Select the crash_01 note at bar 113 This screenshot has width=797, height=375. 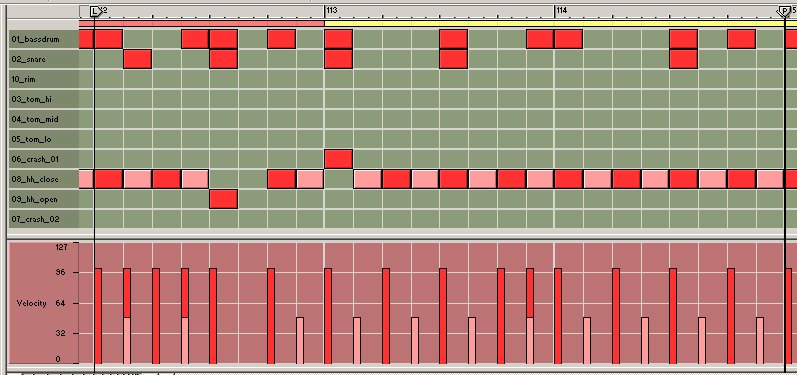[339, 159]
